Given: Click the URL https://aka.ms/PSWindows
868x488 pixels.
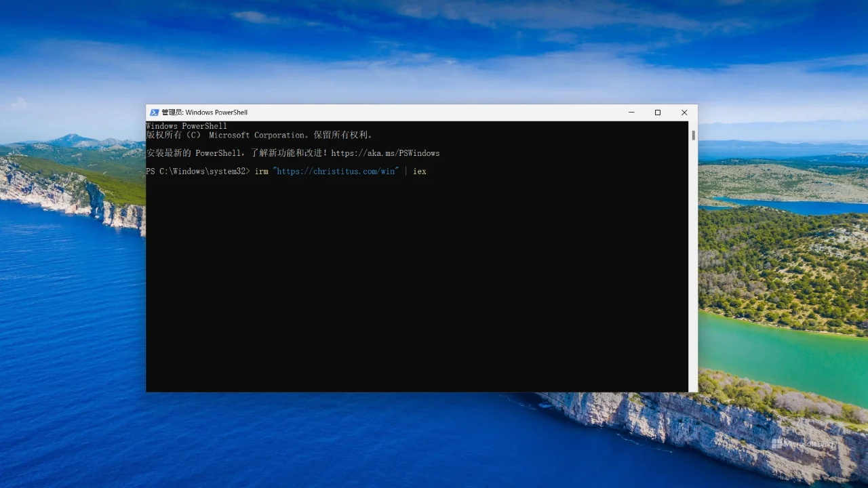Looking at the screenshot, I should pos(385,153).
